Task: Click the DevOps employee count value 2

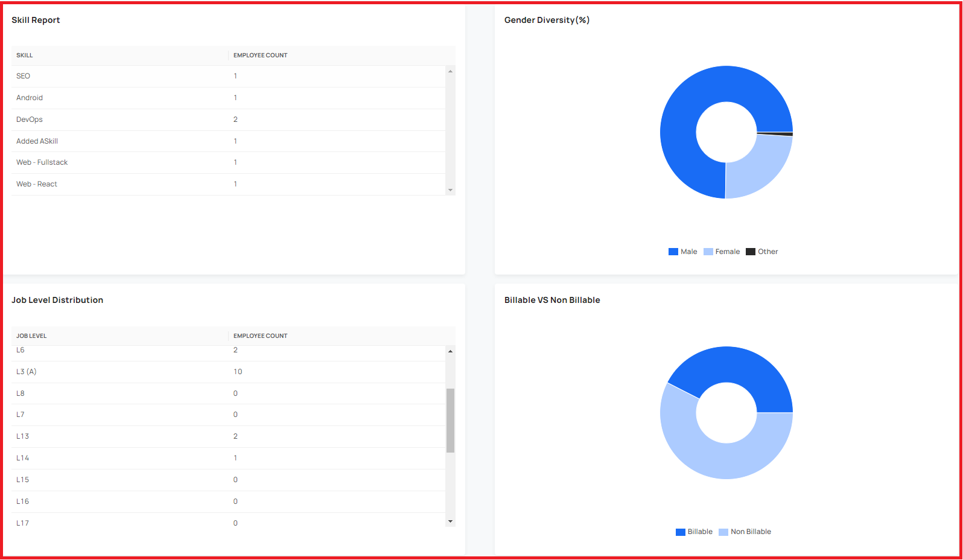Action: [x=235, y=119]
